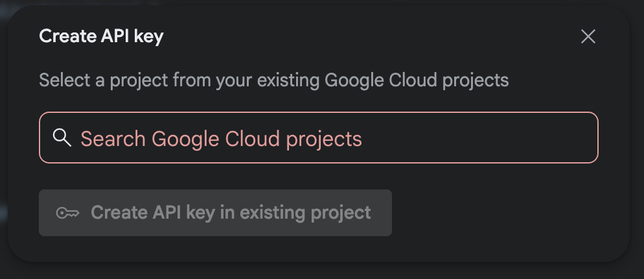This screenshot has width=644, height=279.
Task: Dismiss the dialog with the X icon
Action: tap(588, 36)
